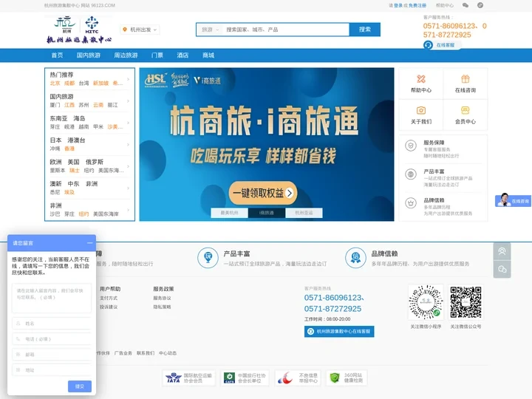Click the 产品丰富 circular icon in footer strip

point(208,258)
